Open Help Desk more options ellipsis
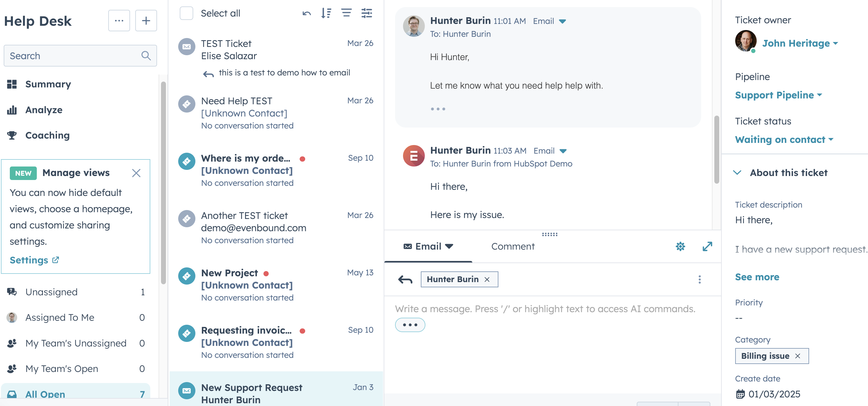The width and height of the screenshot is (868, 406). (x=119, y=21)
